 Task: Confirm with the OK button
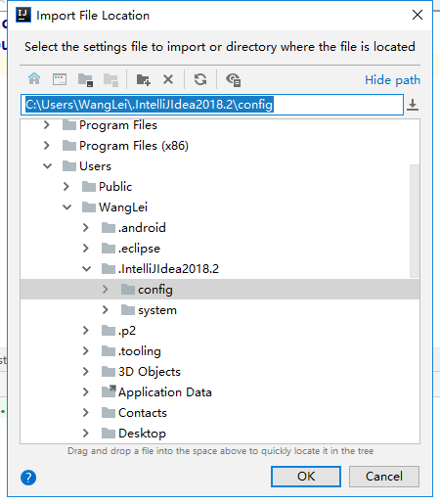click(306, 477)
